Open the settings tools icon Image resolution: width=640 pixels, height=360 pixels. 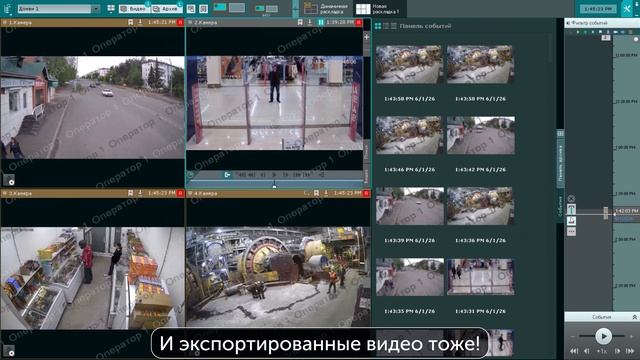pyautogui.click(x=627, y=9)
